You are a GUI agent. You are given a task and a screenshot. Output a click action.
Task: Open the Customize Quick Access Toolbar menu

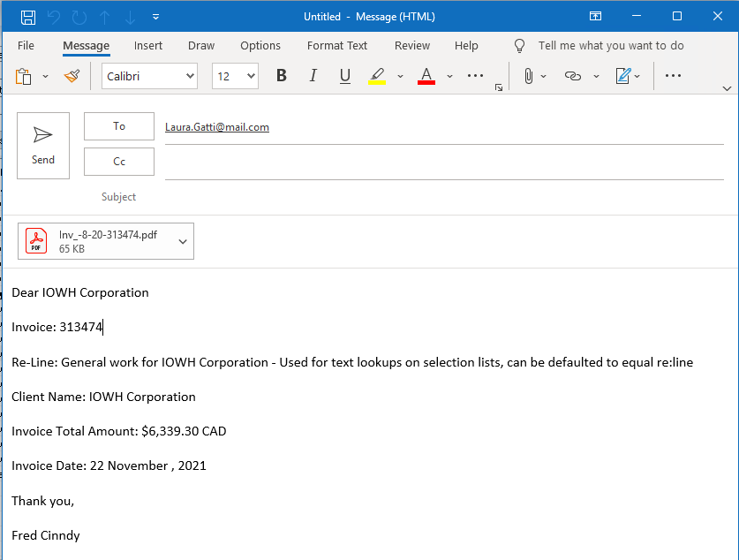pos(155,18)
